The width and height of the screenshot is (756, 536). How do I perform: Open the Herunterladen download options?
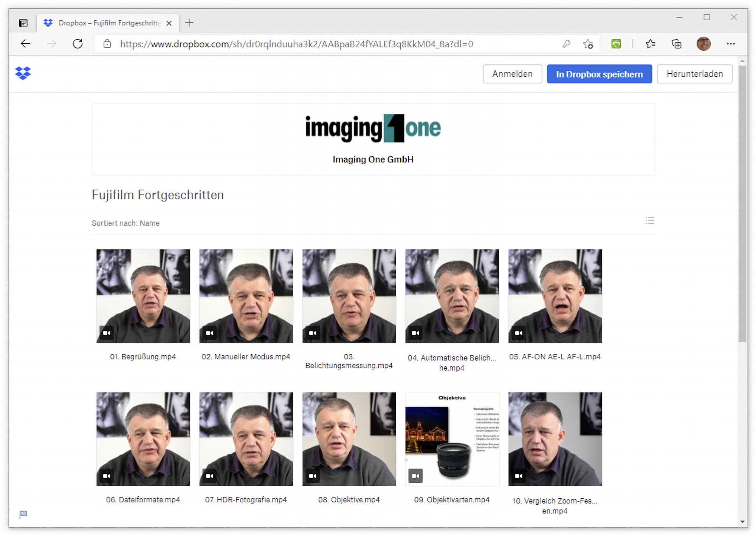[x=694, y=74]
